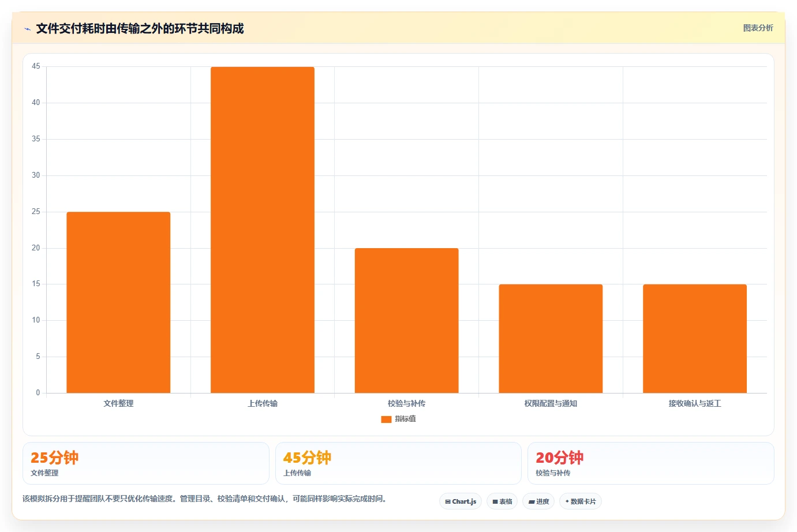The width and height of the screenshot is (797, 532).
Task: Click the 接收确认与返工 x-axis label
Action: (695, 403)
